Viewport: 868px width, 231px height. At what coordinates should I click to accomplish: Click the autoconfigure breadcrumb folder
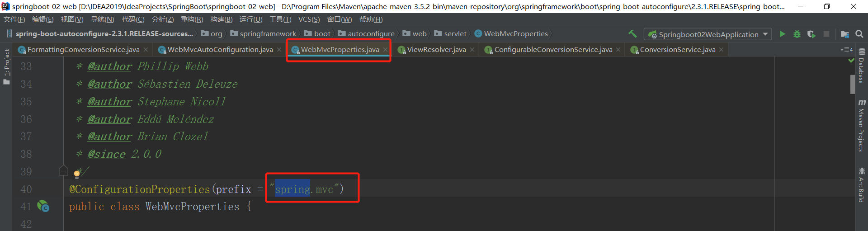[x=371, y=34]
